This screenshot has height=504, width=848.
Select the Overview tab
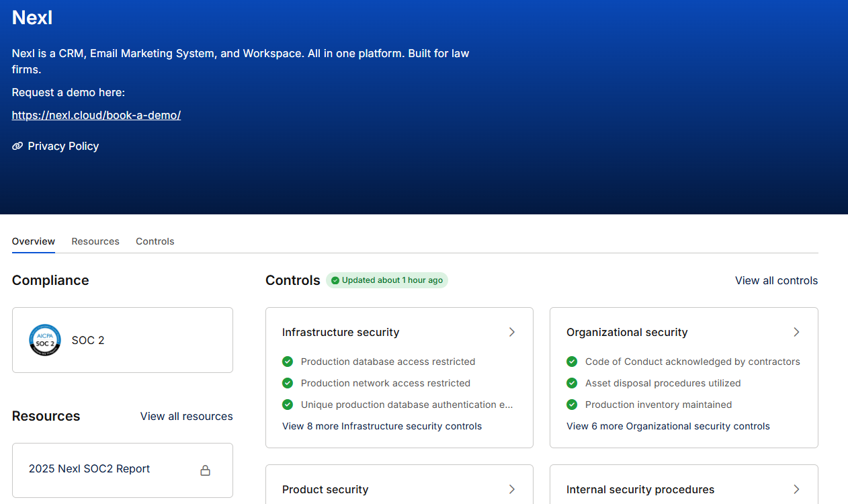click(x=33, y=241)
